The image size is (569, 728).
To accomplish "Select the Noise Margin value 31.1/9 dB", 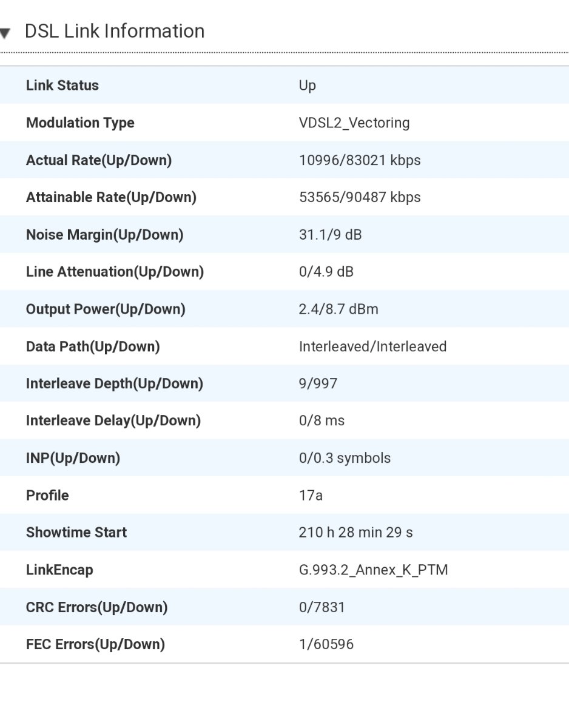I will click(x=330, y=235).
